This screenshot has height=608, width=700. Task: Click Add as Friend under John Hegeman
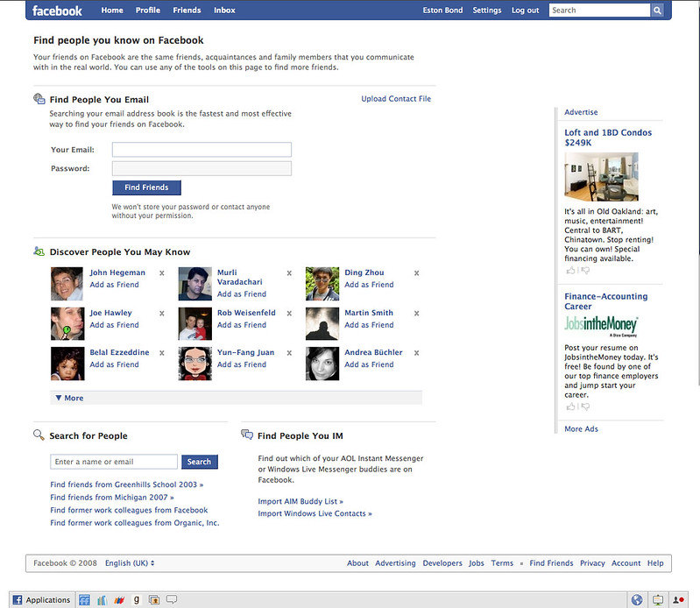pyautogui.click(x=114, y=285)
